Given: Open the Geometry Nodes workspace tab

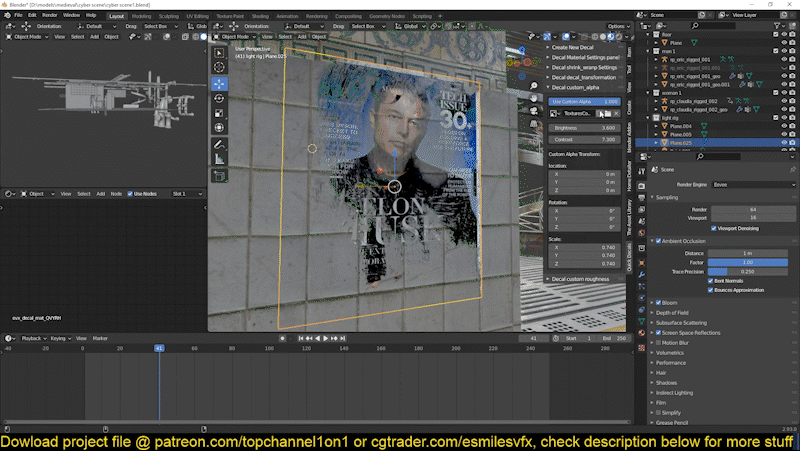Looking at the screenshot, I should (387, 16).
